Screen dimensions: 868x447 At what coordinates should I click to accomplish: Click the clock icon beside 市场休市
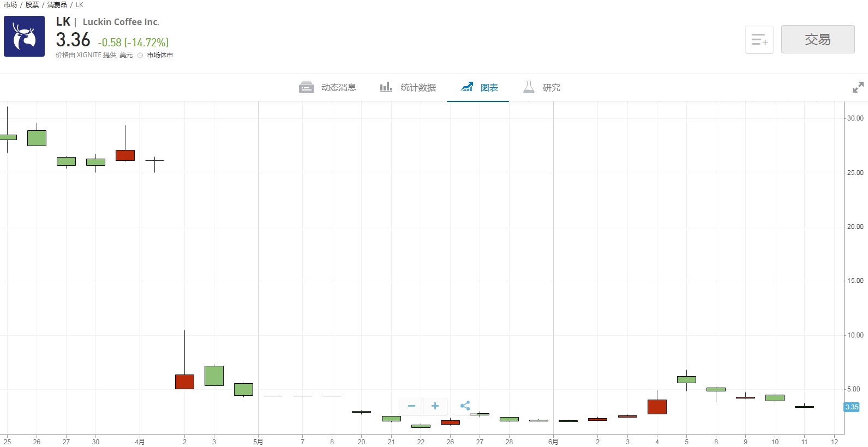tap(140, 55)
